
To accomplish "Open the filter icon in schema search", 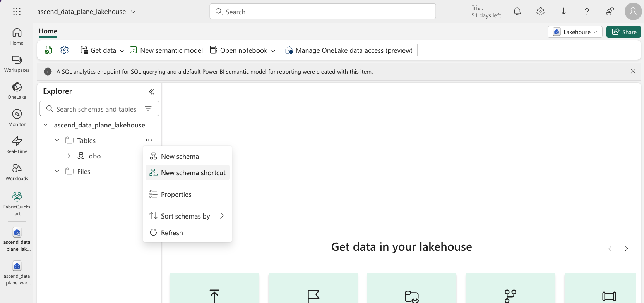I will (x=148, y=109).
